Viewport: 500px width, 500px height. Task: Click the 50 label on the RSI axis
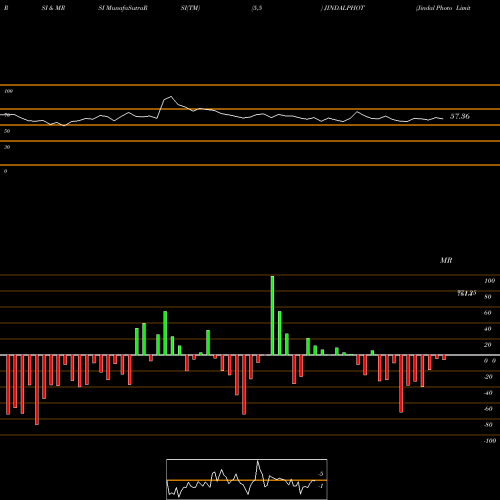pos(7,131)
